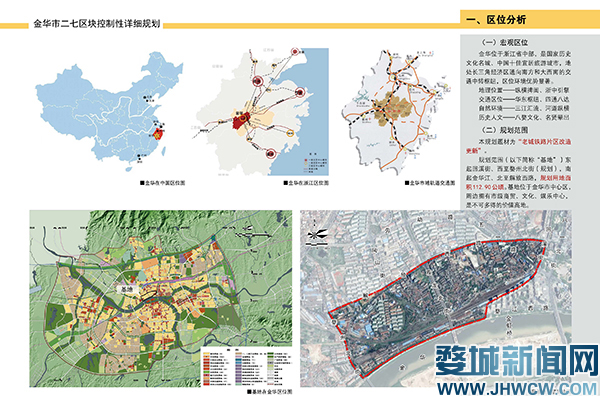Select the 一、区位分析 section header
600x397 pixels.
click(496, 20)
